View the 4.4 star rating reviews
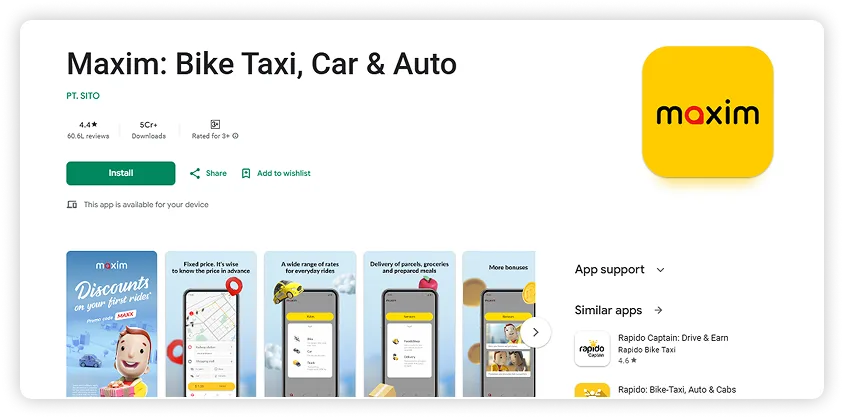 click(85, 130)
